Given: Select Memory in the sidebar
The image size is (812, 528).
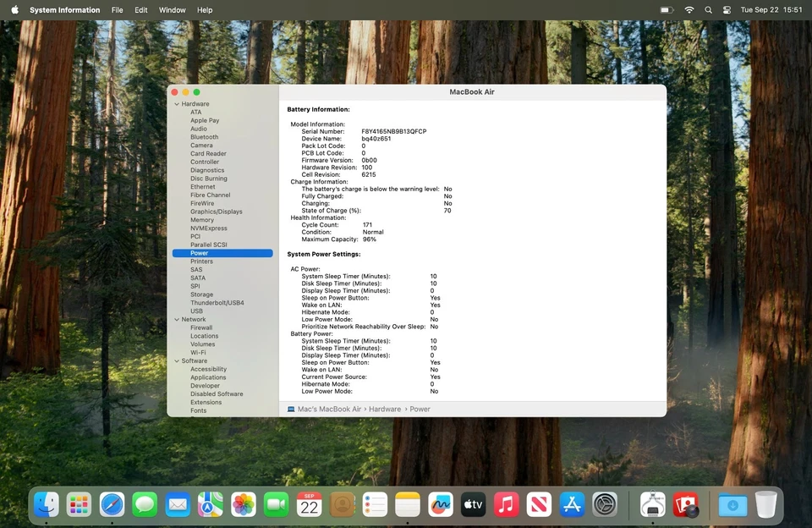Looking at the screenshot, I should [202, 220].
